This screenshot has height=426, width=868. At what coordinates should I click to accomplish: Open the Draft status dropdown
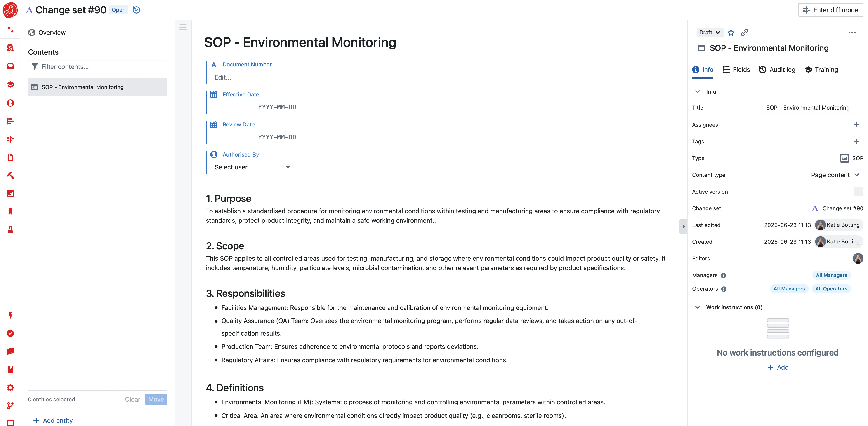pos(709,33)
